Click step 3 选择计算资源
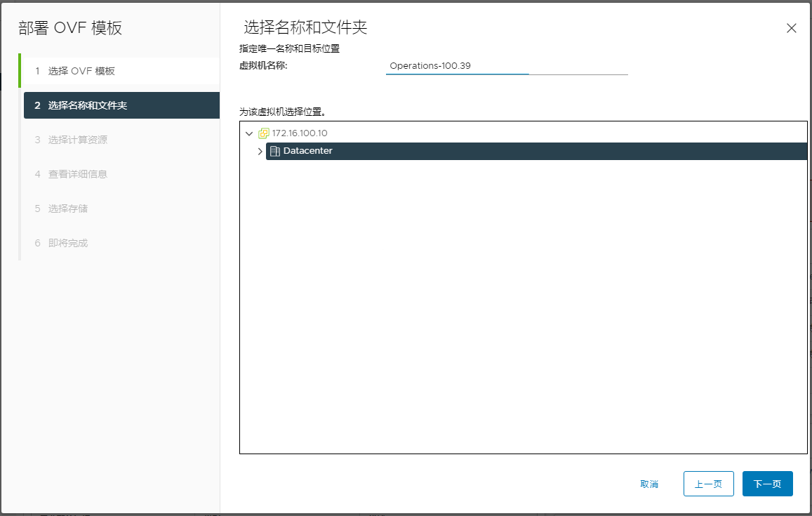This screenshot has height=516, width=812. point(77,140)
